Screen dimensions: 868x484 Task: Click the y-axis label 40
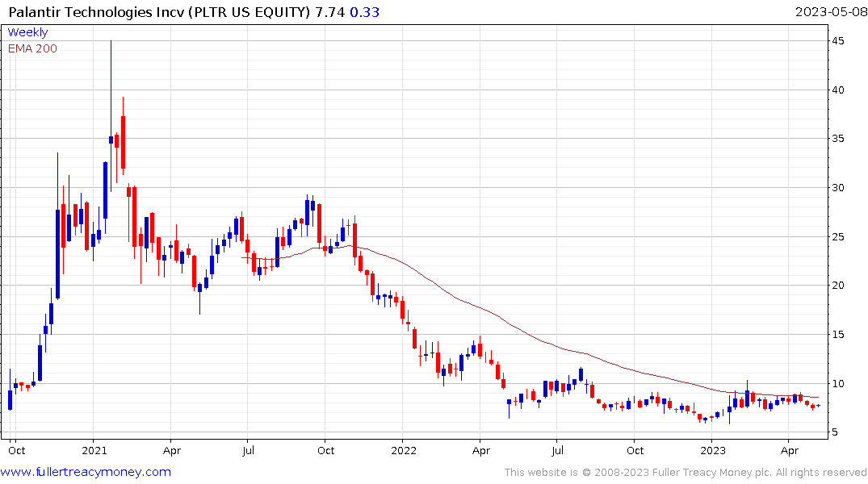click(x=837, y=90)
